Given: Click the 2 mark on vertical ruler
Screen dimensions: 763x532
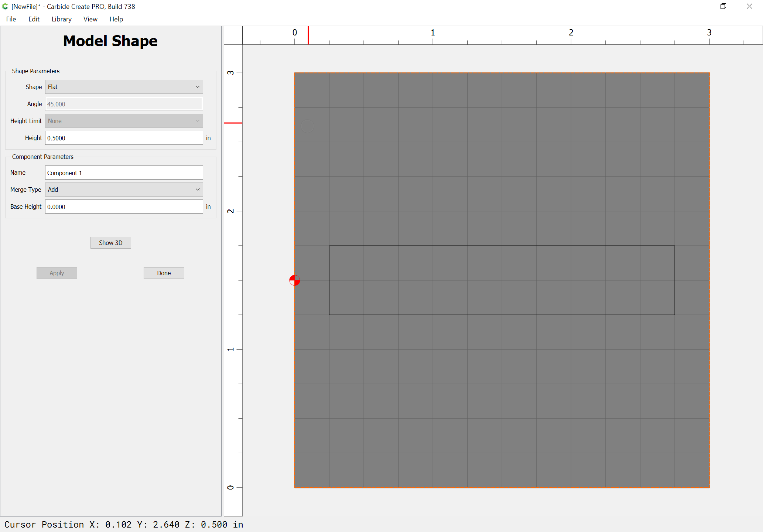Looking at the screenshot, I should 230,211.
